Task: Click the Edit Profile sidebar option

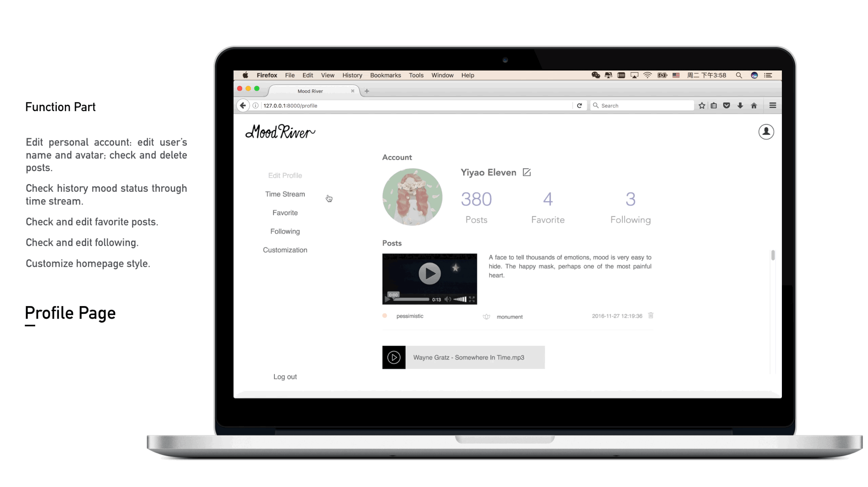Action: coord(284,175)
